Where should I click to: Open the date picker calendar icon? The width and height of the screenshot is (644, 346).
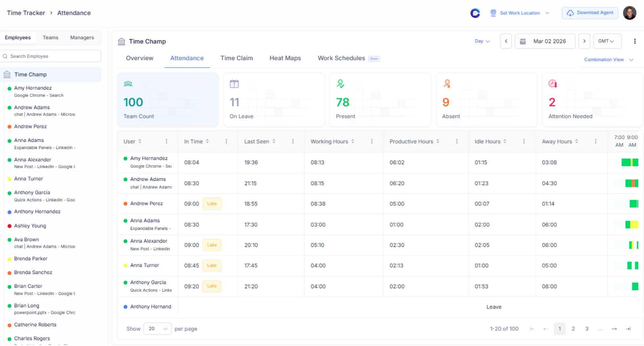(x=523, y=41)
